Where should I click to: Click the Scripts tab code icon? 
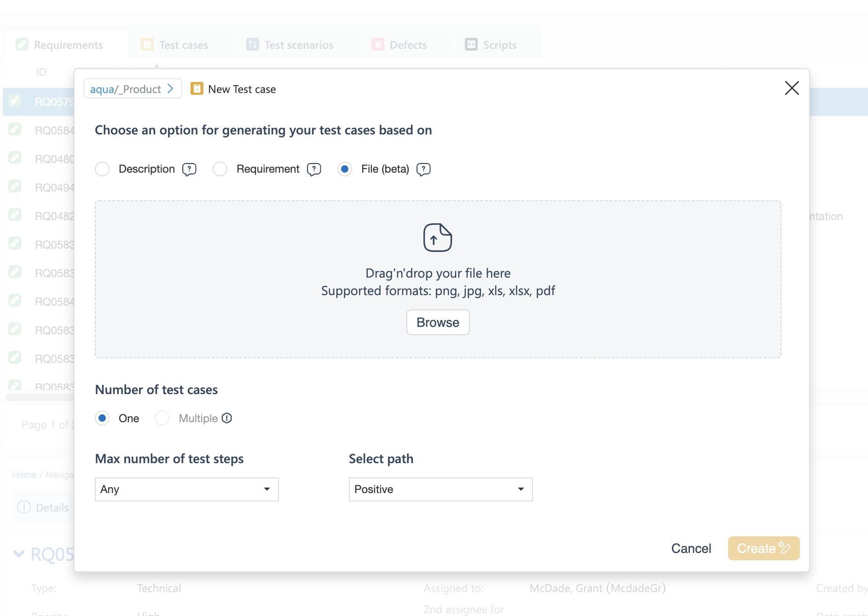(x=471, y=45)
